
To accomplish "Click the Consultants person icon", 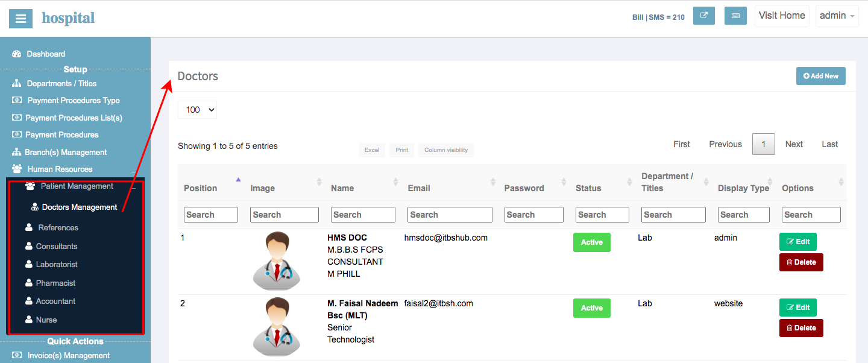I will tap(29, 246).
